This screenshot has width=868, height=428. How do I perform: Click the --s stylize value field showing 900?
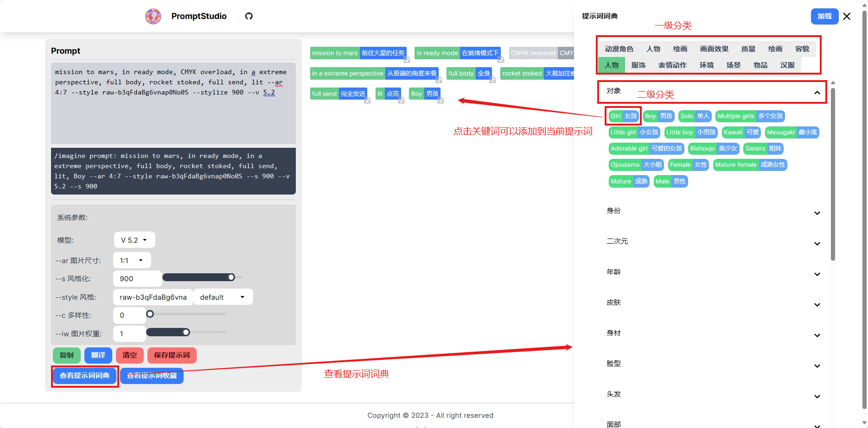pos(137,278)
